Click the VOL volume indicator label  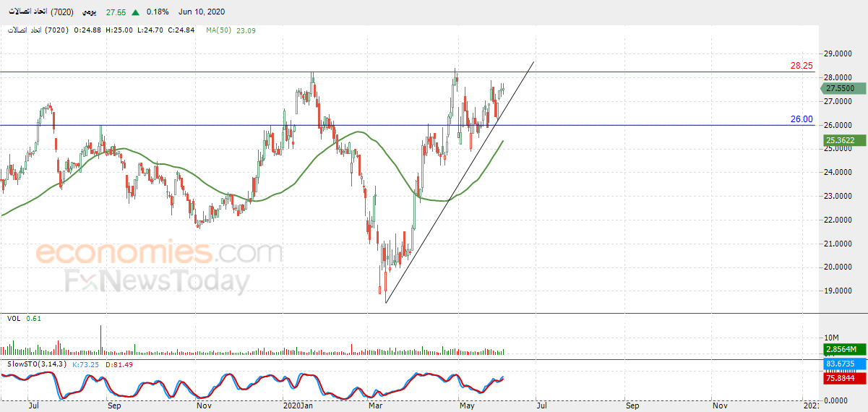coord(14,318)
